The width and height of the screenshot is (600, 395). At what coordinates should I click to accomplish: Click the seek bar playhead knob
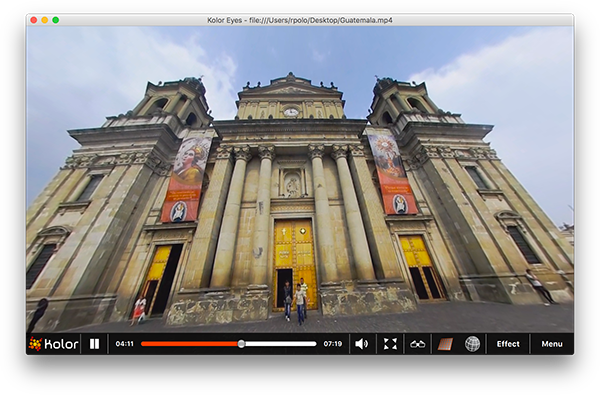tap(241, 344)
